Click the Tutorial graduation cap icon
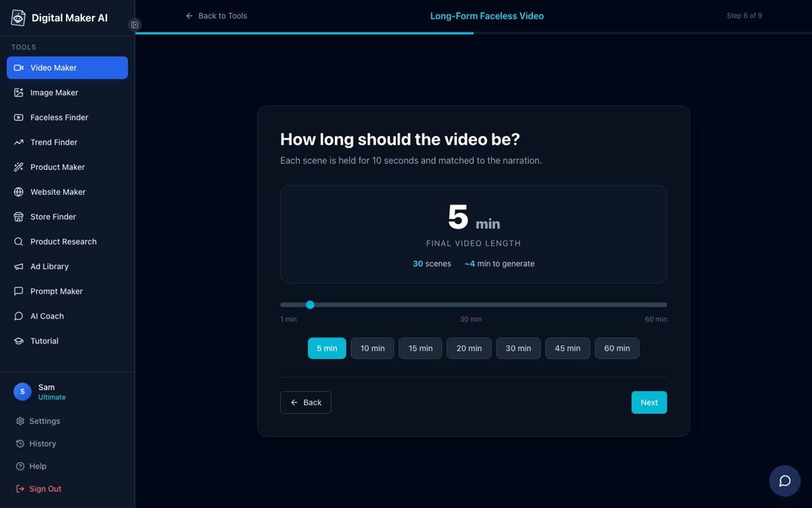 18,341
